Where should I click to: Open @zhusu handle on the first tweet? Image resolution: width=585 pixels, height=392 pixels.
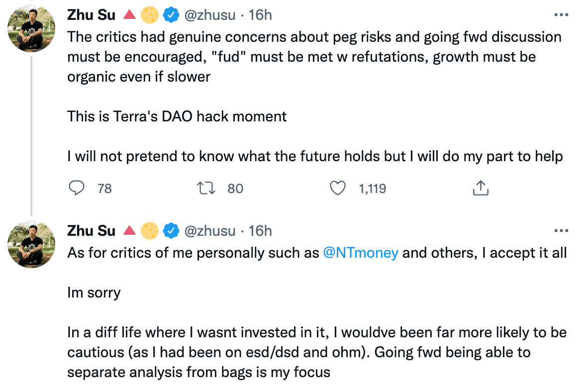210,15
